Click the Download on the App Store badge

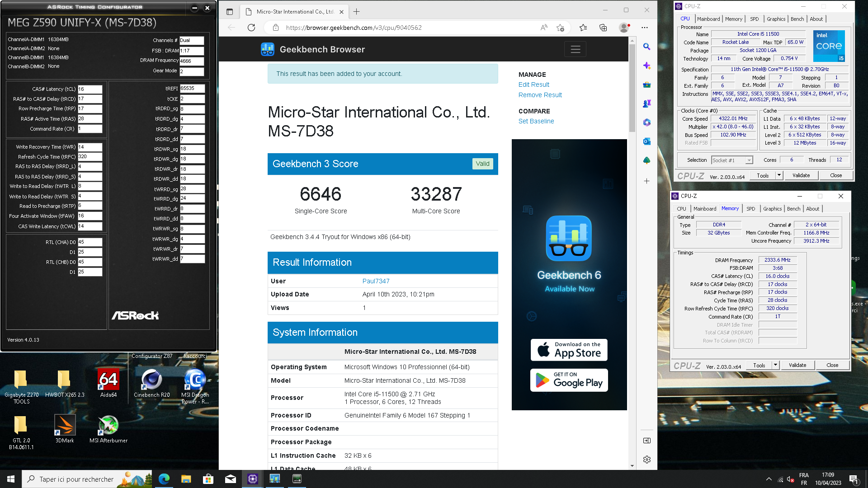(x=569, y=350)
